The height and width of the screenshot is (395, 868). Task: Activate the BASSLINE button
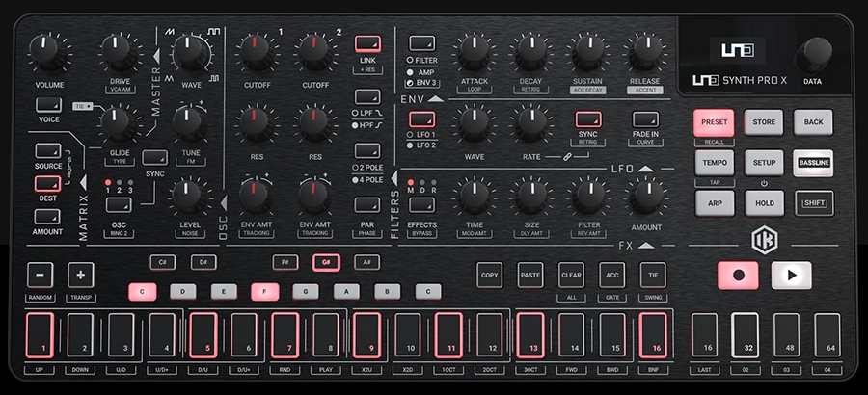[x=813, y=163]
